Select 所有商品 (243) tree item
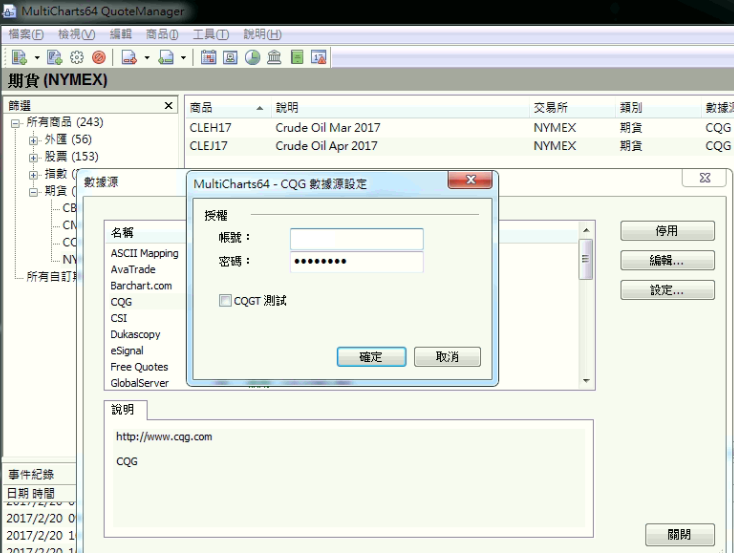This screenshot has width=734, height=553. point(65,122)
